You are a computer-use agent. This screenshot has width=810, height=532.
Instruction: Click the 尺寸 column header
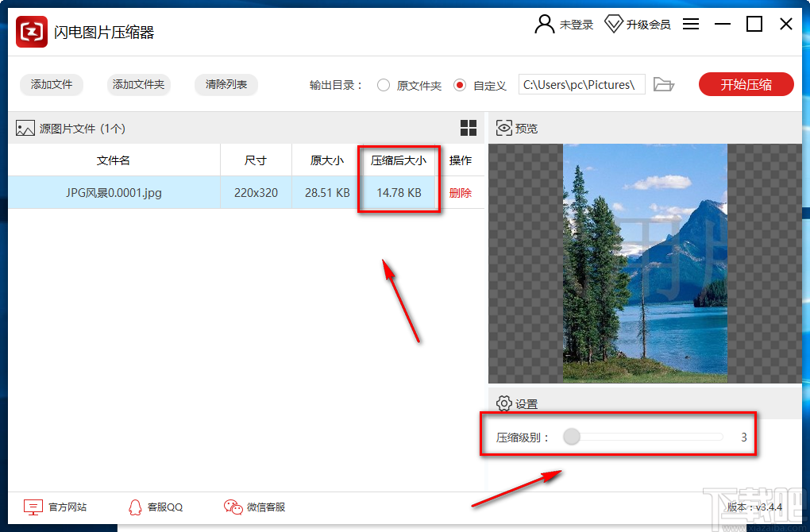pos(256,160)
